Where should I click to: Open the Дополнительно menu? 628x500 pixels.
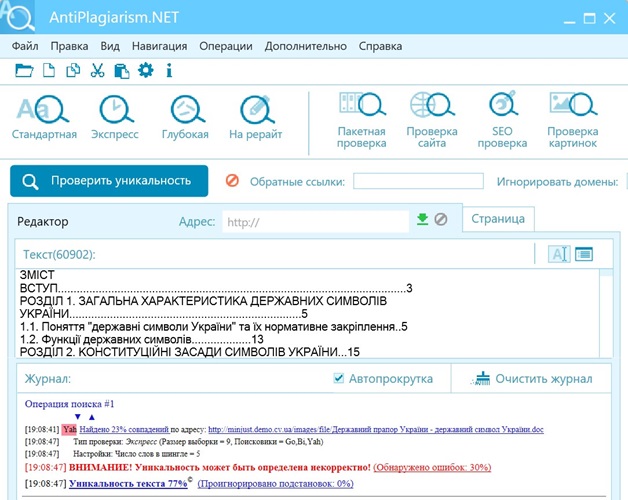pos(306,46)
